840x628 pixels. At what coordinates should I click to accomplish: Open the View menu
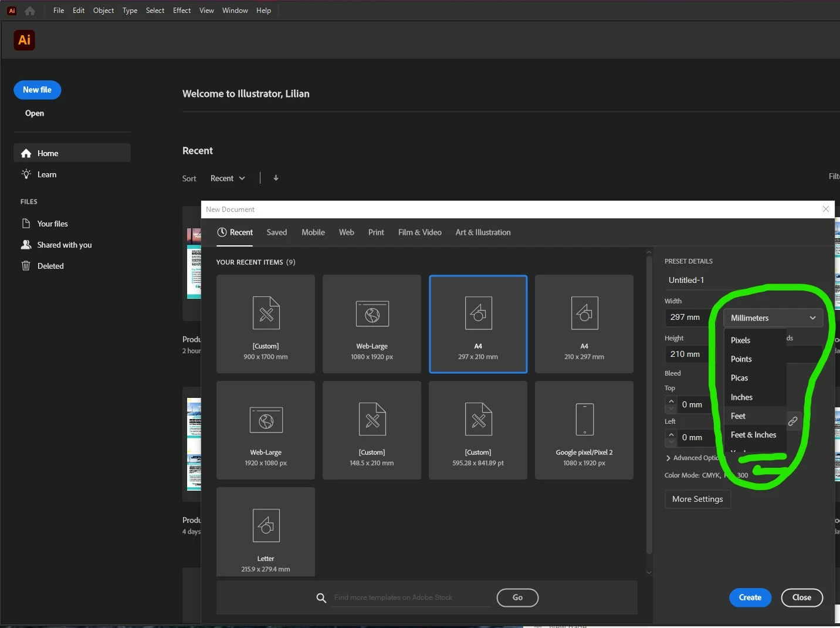tap(206, 11)
